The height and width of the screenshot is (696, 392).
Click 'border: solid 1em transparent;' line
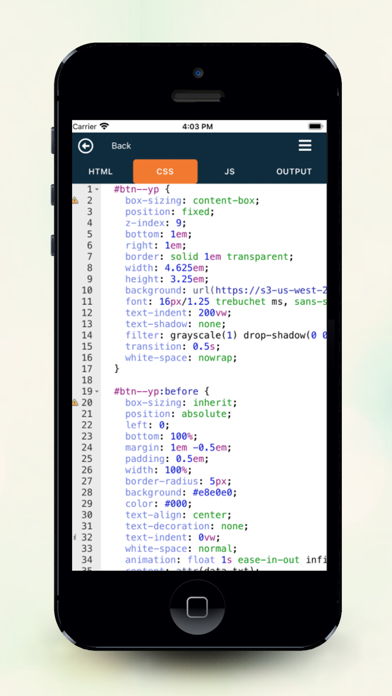coord(209,257)
